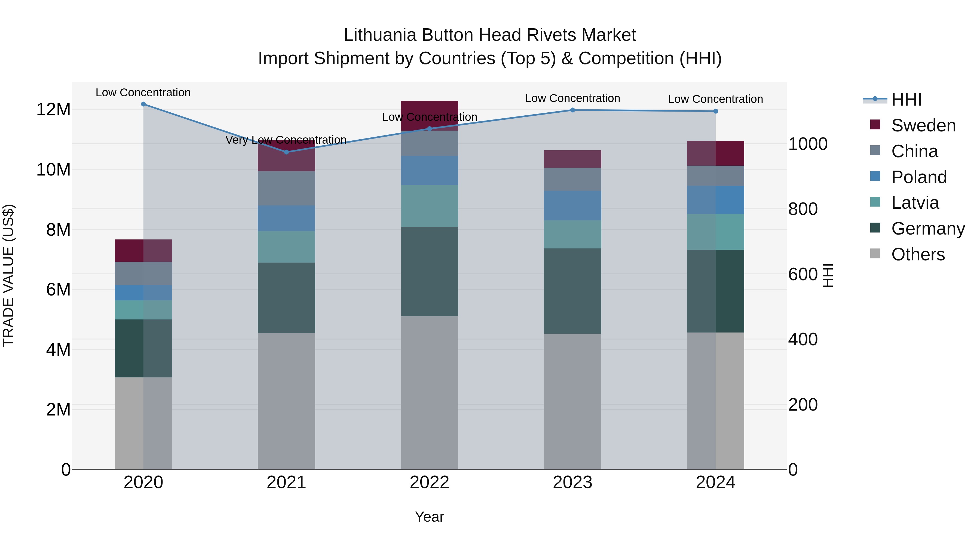
Task: Click the 1000 HHI axis tick label
Action: coord(808,144)
